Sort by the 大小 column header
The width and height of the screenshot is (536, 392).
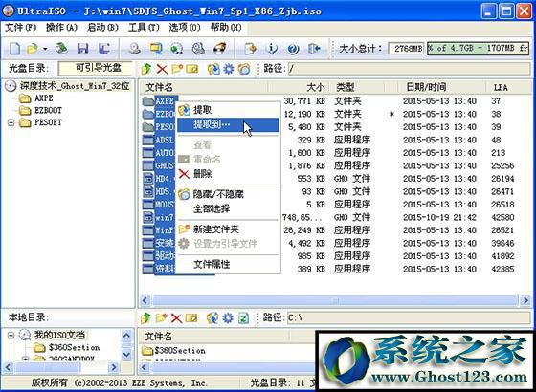299,87
